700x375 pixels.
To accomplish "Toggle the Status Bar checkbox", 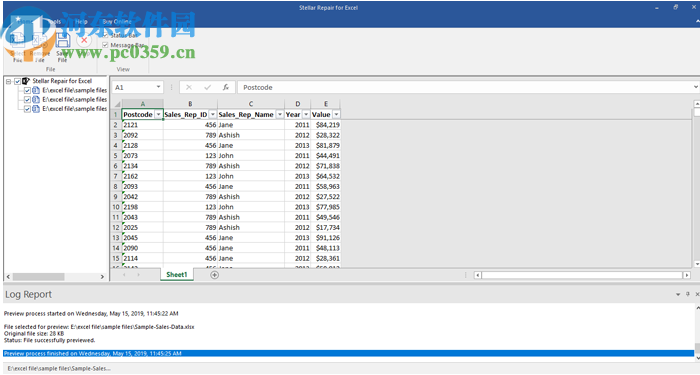I will click(105, 35).
